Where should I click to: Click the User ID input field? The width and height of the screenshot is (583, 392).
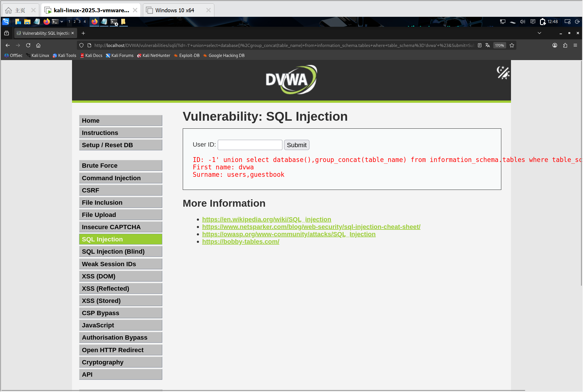(x=250, y=145)
